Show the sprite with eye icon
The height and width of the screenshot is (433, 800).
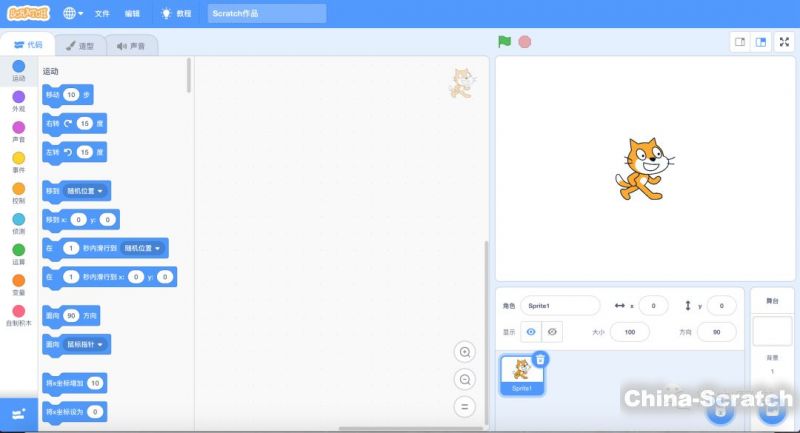tap(531, 332)
